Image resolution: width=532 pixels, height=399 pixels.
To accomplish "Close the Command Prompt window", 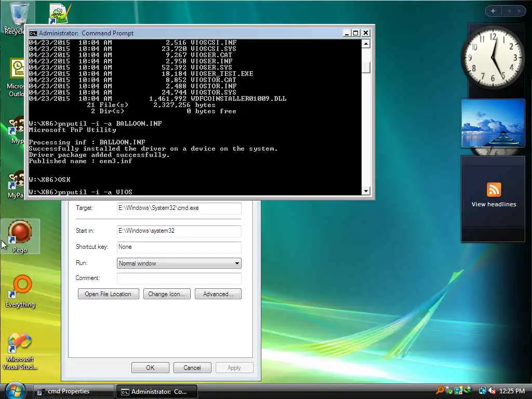I will [365, 33].
